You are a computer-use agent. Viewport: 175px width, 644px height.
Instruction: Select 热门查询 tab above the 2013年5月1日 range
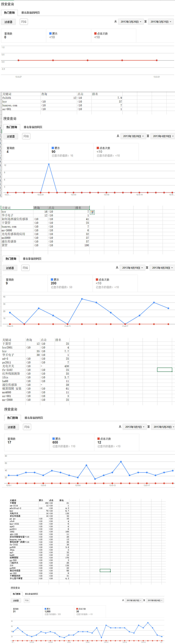tap(13, 418)
